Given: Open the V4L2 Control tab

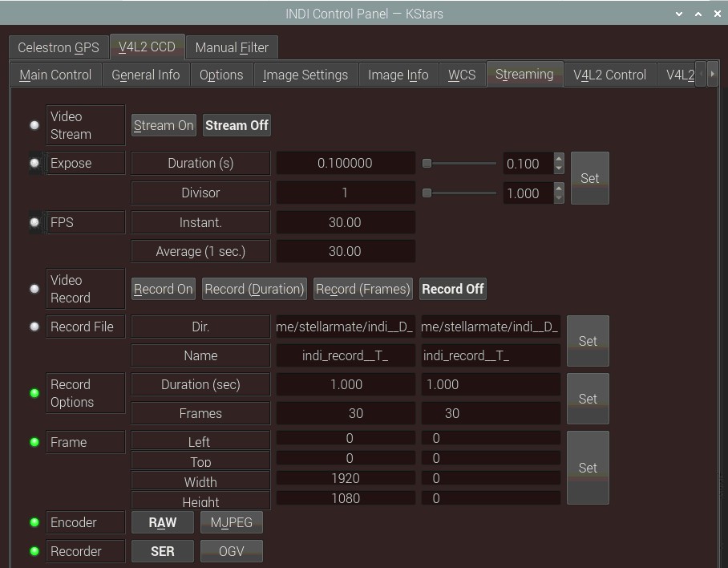Looking at the screenshot, I should tap(609, 75).
